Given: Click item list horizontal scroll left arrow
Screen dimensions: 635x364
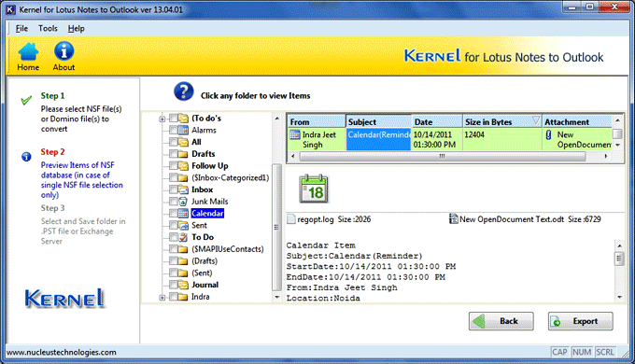Looking at the screenshot, I should [x=293, y=156].
